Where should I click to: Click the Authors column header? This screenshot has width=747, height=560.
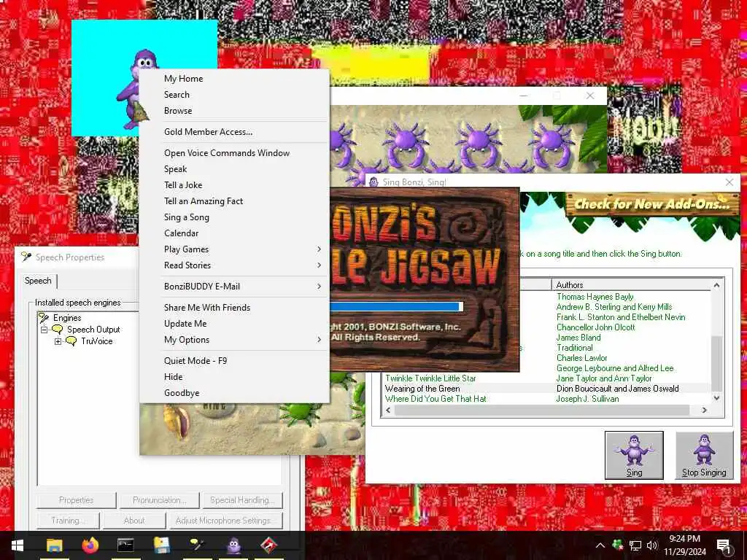click(x=631, y=285)
